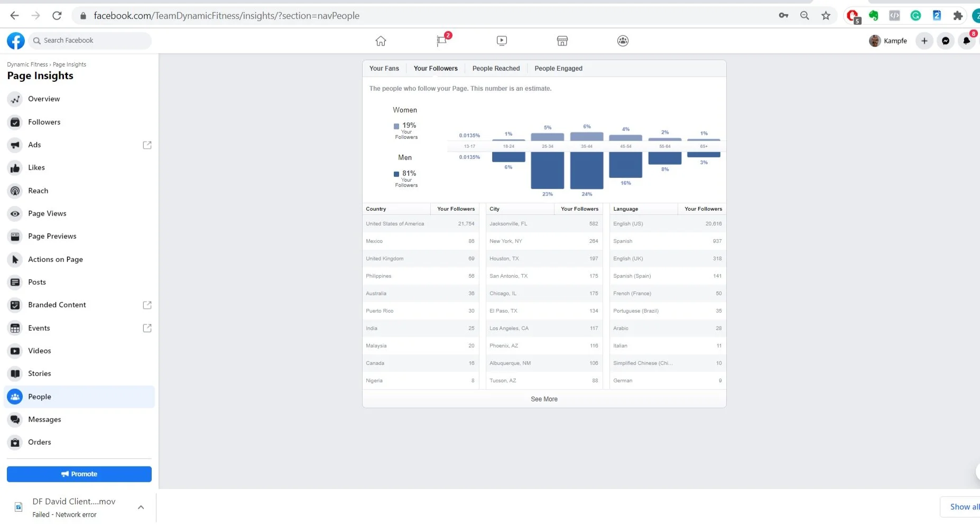Open Ads in the sidebar
This screenshot has height=525, width=980.
(79, 145)
